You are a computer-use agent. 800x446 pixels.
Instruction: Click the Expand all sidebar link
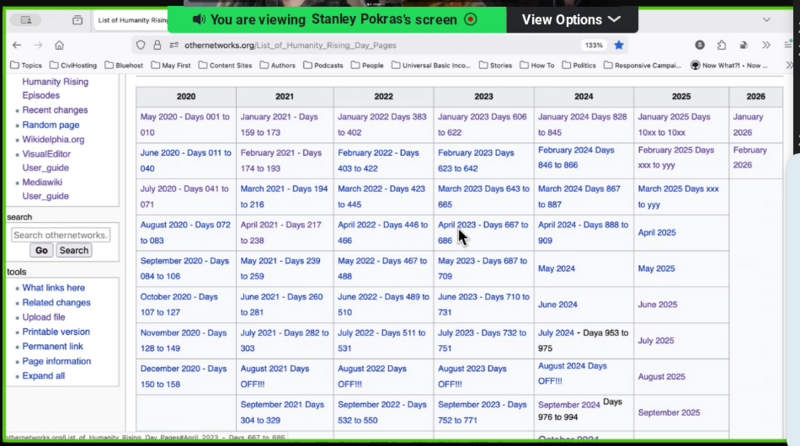coord(43,376)
